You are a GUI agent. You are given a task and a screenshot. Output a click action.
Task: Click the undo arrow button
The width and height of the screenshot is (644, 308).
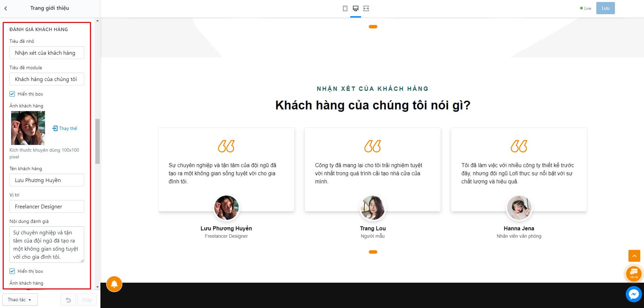(x=68, y=300)
